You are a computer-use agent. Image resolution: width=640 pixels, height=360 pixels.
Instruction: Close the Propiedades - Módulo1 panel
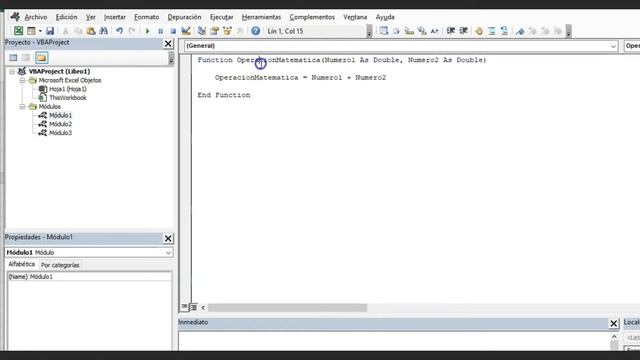click(168, 238)
